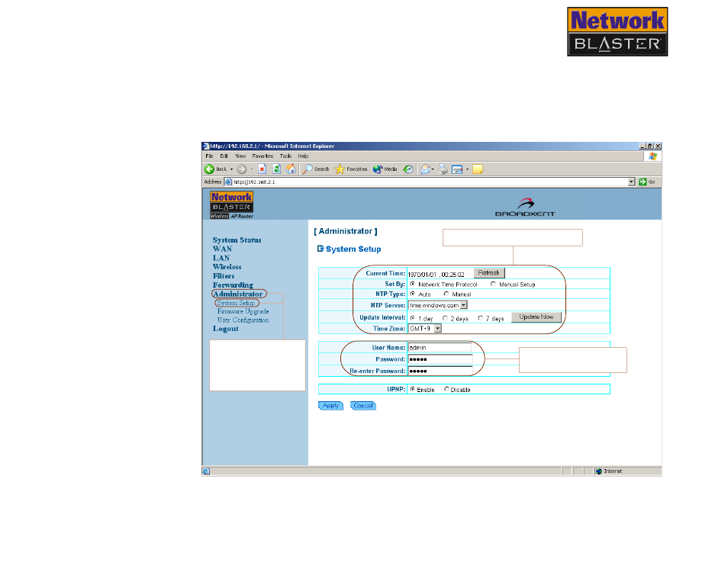Click the Broadxent logo in banner
Image resolution: width=728 pixels, height=566 pixels.
pyautogui.click(x=525, y=207)
